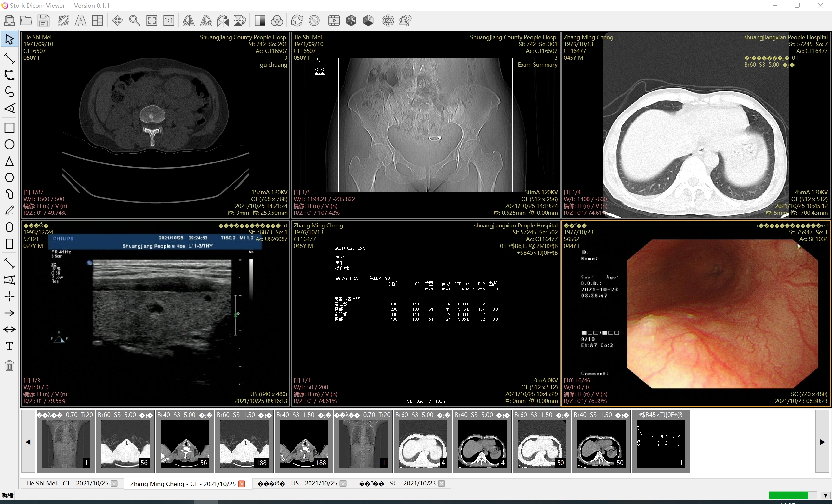Switch to the SC 2021/10/23 study tab
Image resolution: width=832 pixels, height=504 pixels.
point(397,484)
